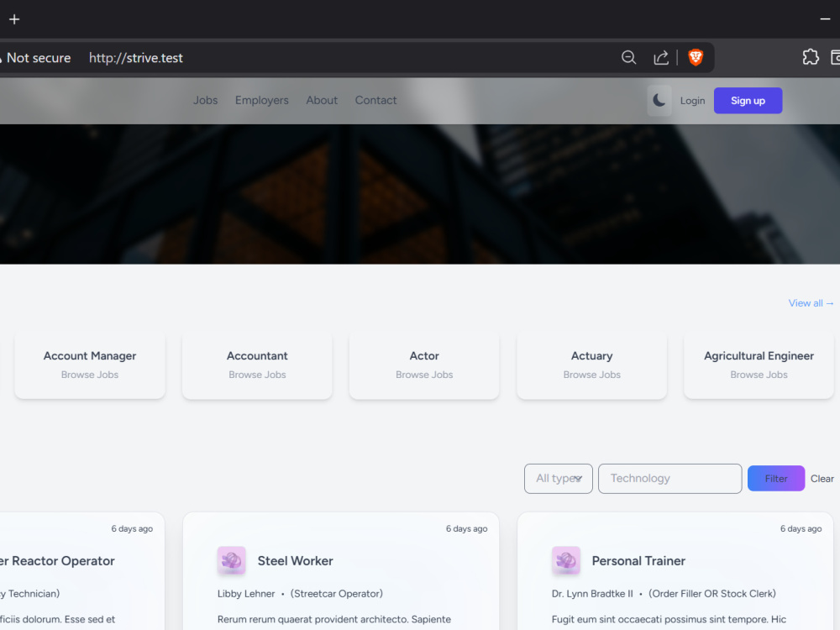Open the Personal Trainer job title
840x630 pixels.
pyautogui.click(x=638, y=561)
